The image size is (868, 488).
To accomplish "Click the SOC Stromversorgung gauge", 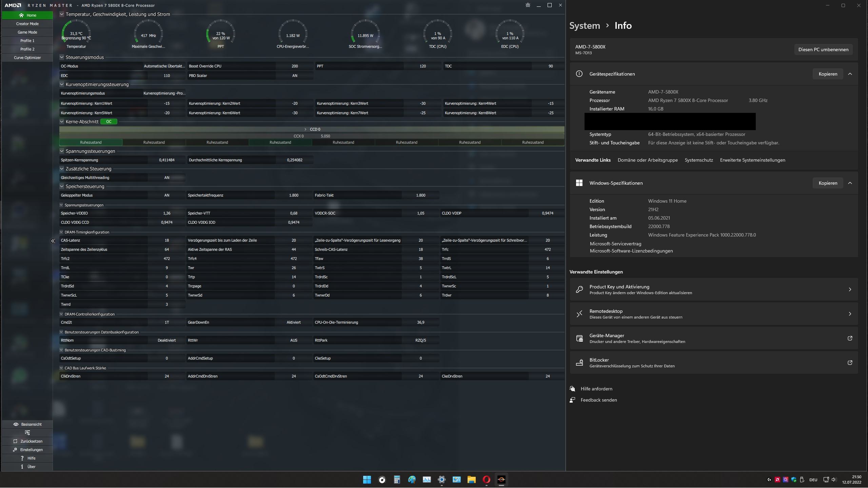I will [x=365, y=34].
